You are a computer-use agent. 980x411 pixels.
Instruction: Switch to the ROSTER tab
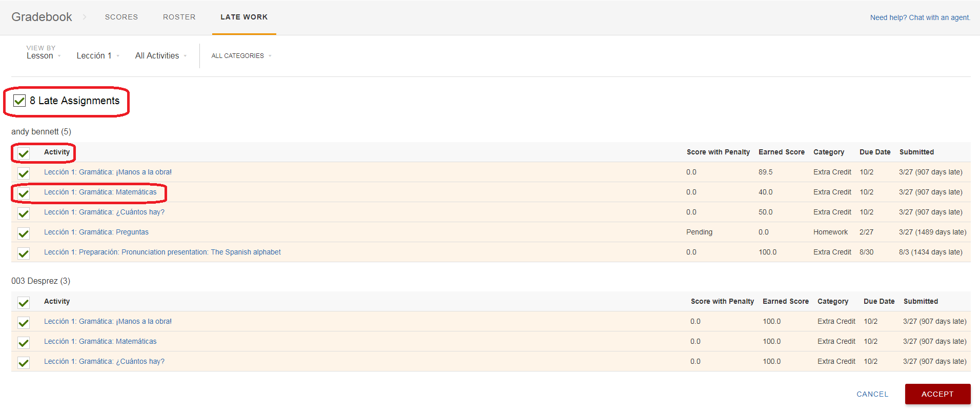(179, 17)
